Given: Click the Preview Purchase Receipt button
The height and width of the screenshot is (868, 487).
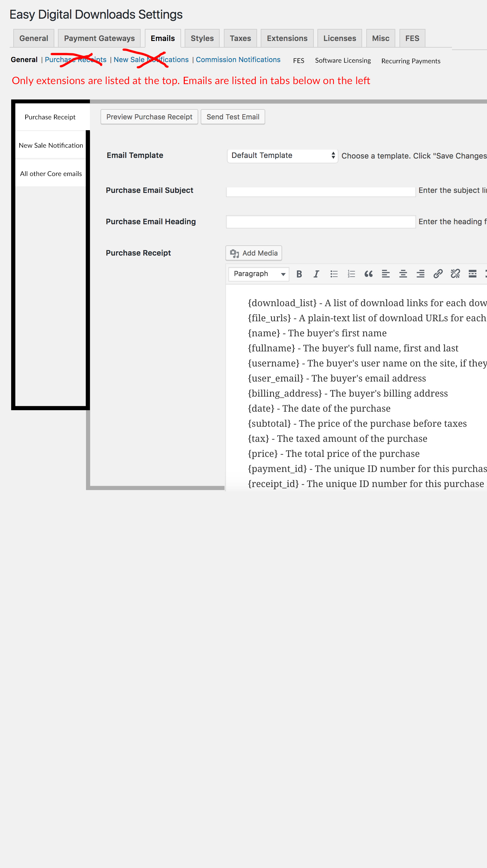Looking at the screenshot, I should 149,117.
